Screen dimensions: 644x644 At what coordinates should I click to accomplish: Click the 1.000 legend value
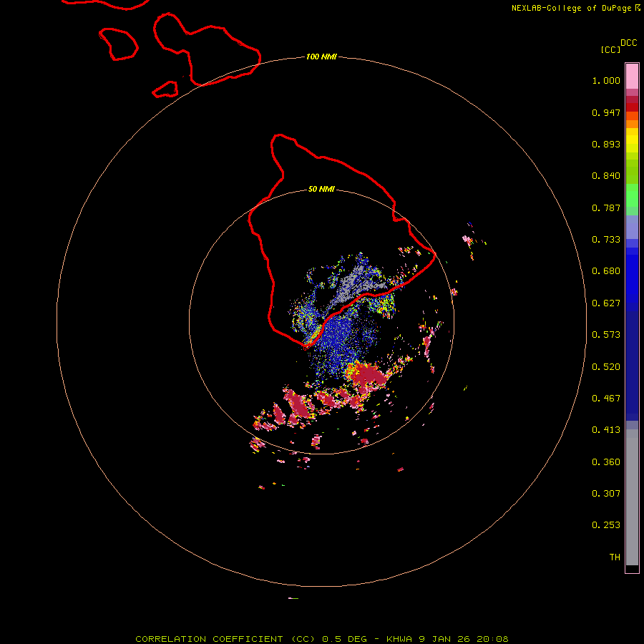pos(606,80)
